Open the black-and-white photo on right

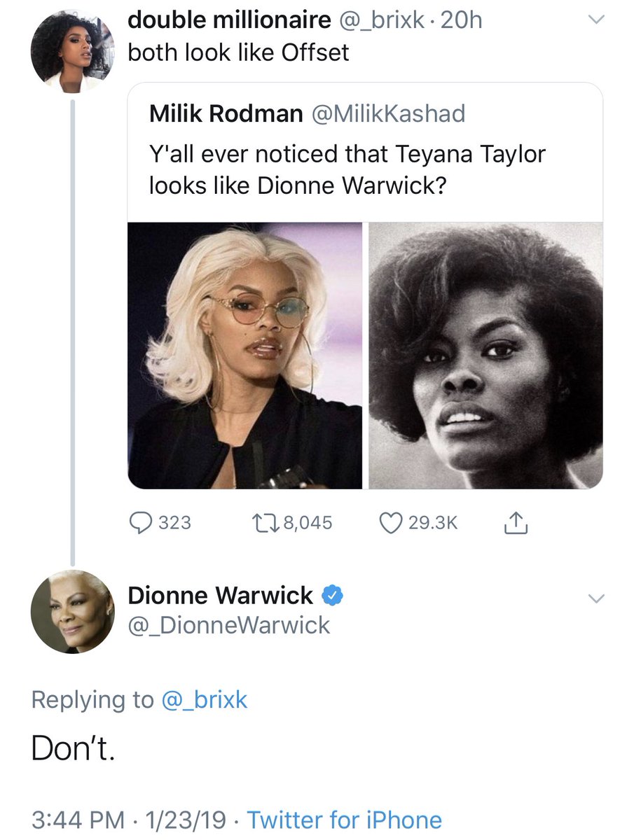[485, 356]
